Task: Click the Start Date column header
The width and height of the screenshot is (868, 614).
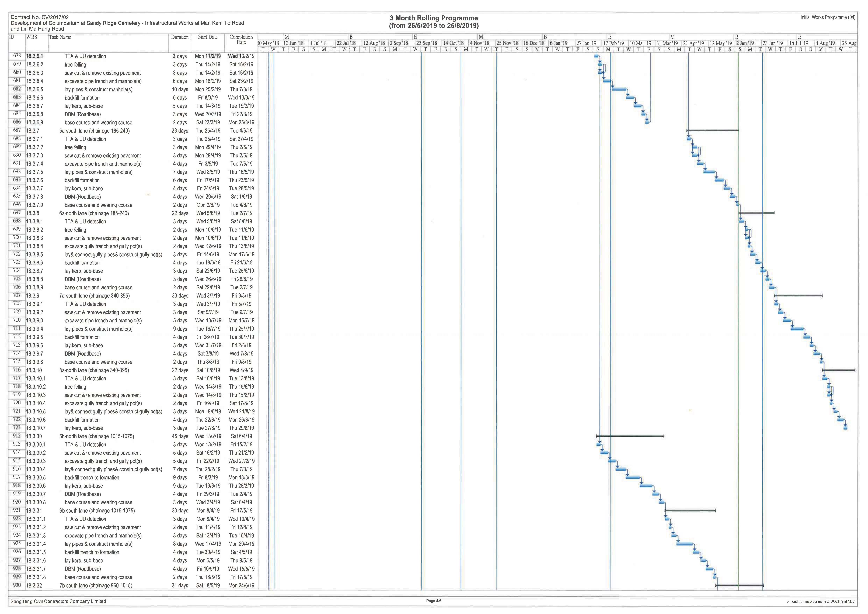Action: pyautogui.click(x=208, y=37)
